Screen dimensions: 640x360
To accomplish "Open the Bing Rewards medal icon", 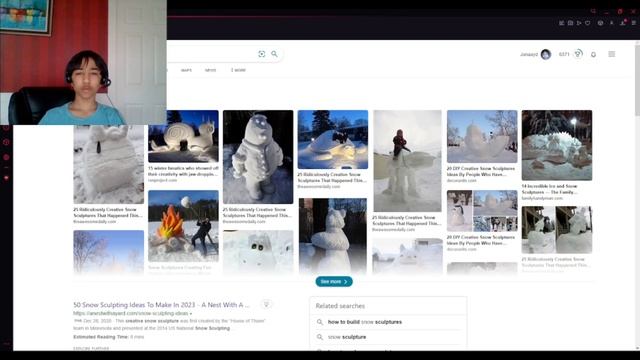I will coord(578,54).
